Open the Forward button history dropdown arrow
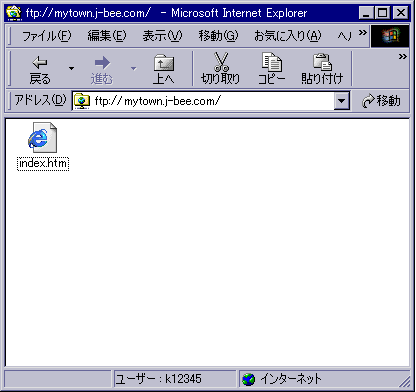 click(133, 69)
